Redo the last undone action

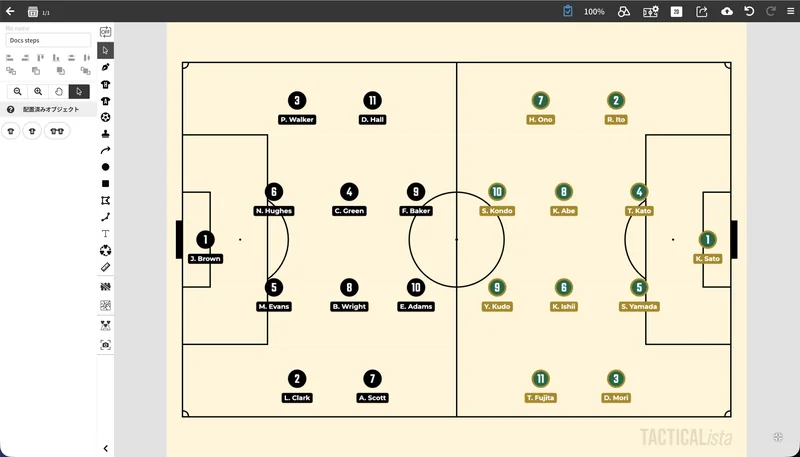pos(771,11)
